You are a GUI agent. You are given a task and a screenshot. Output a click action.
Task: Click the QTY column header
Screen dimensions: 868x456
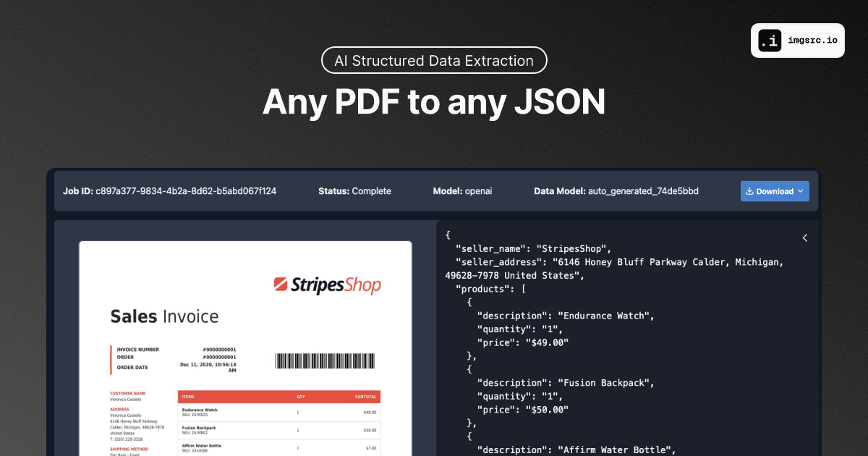[x=301, y=397]
